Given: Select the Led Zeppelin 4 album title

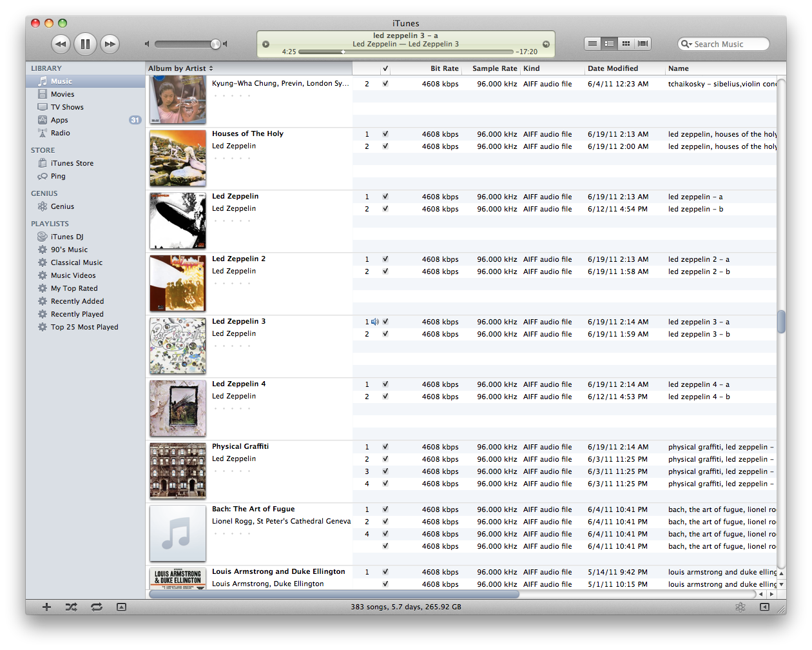Looking at the screenshot, I should click(238, 384).
